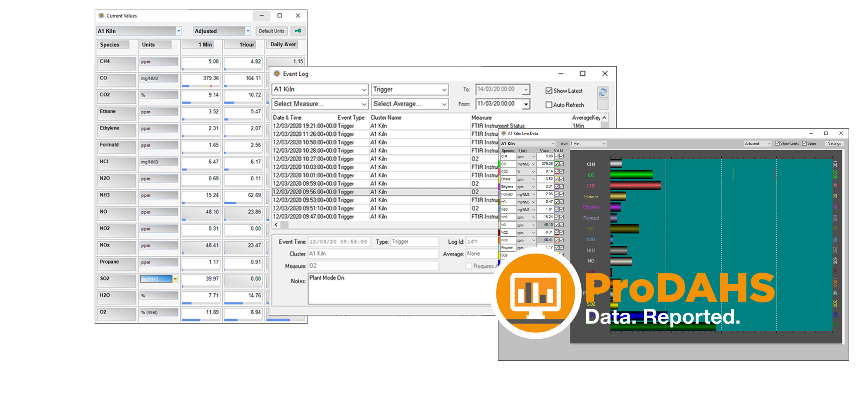The image size is (868, 393).
Task: Open the Trigger event type dropdown
Action: [x=444, y=89]
